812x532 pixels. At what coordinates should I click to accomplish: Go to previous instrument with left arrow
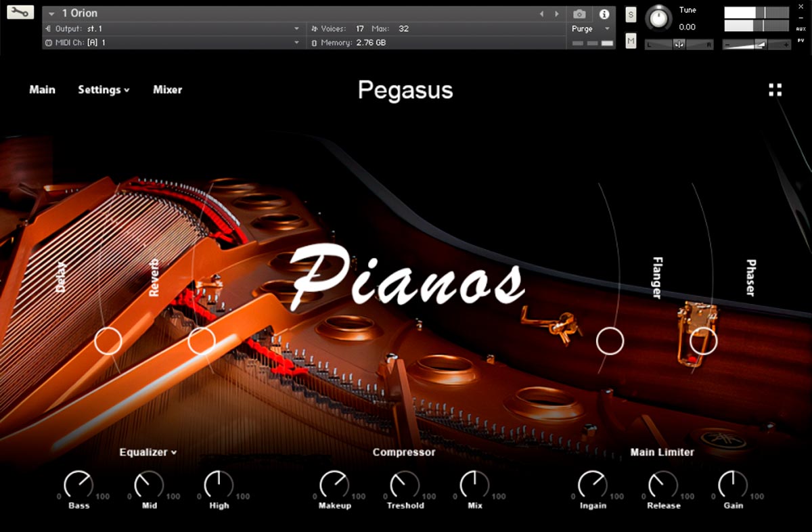[541, 14]
